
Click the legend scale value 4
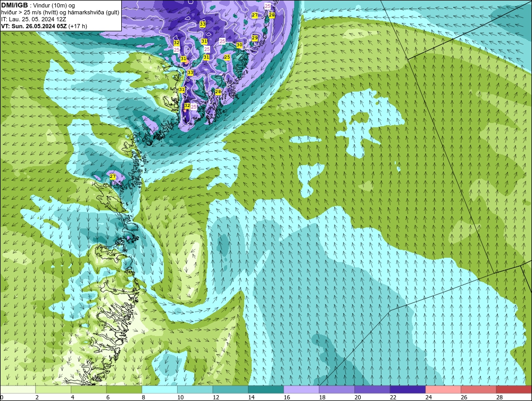pyautogui.click(x=72, y=397)
